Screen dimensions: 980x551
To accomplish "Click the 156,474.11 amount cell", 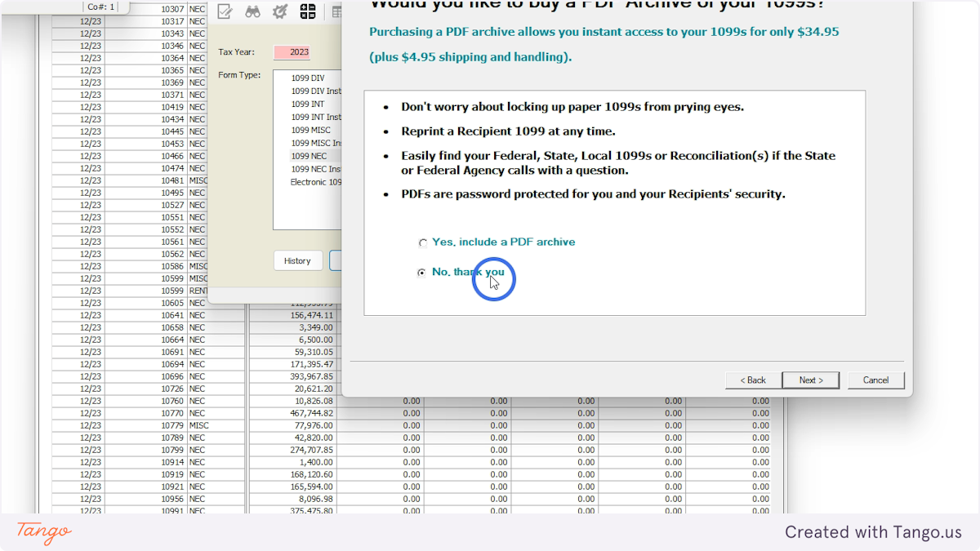I will point(293,315).
